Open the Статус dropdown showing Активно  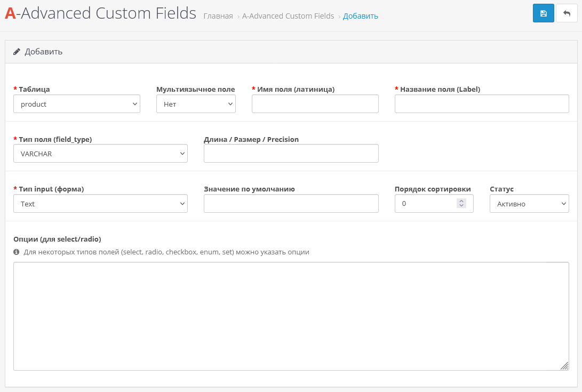(529, 204)
